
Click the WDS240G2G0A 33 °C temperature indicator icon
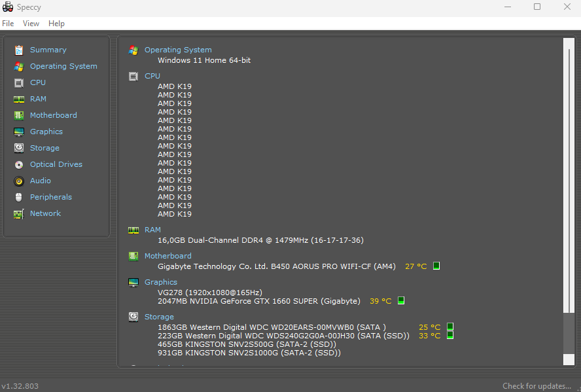pyautogui.click(x=450, y=335)
